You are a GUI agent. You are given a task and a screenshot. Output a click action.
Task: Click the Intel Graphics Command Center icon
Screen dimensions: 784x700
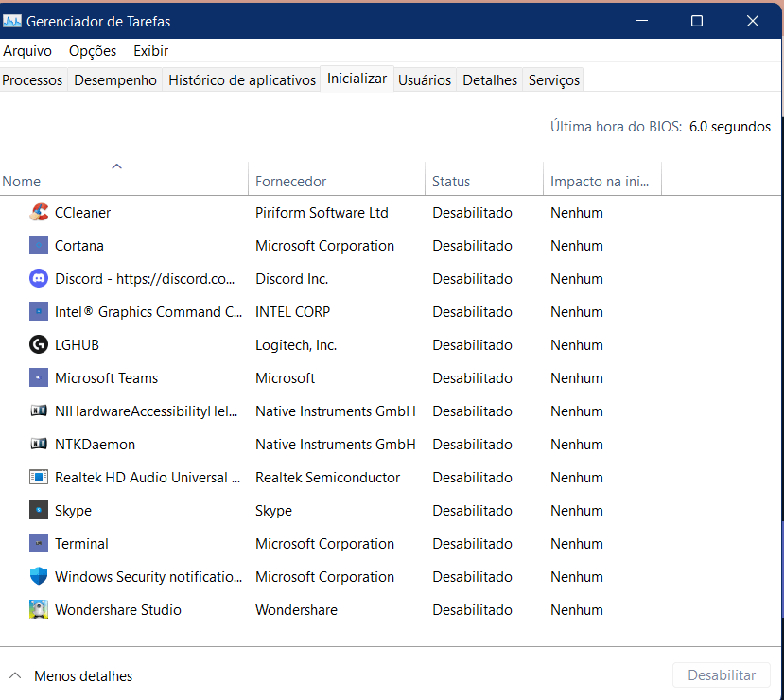39,311
